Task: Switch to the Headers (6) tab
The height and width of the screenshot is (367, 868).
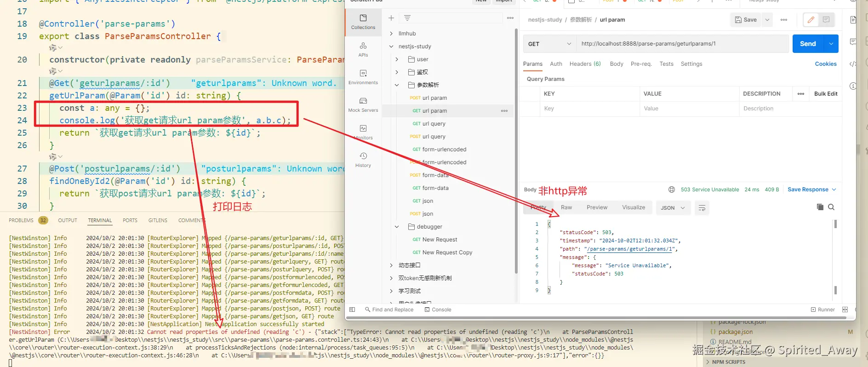Action: 585,64
